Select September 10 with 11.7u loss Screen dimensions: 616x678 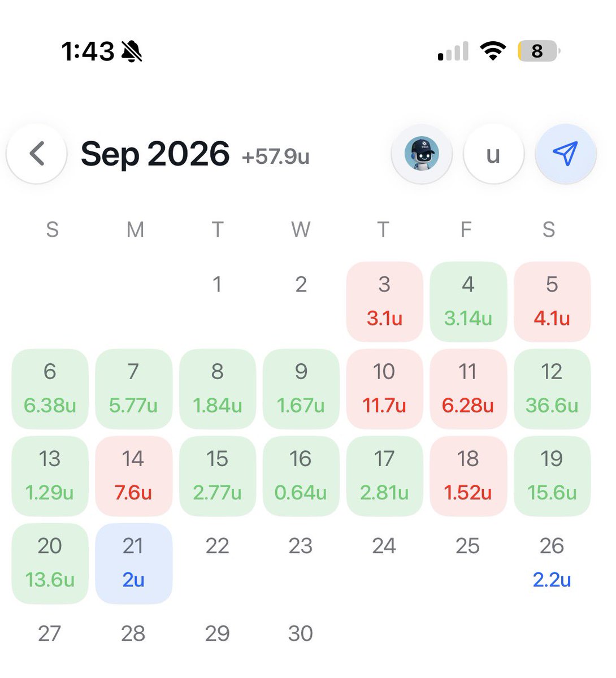pos(384,389)
